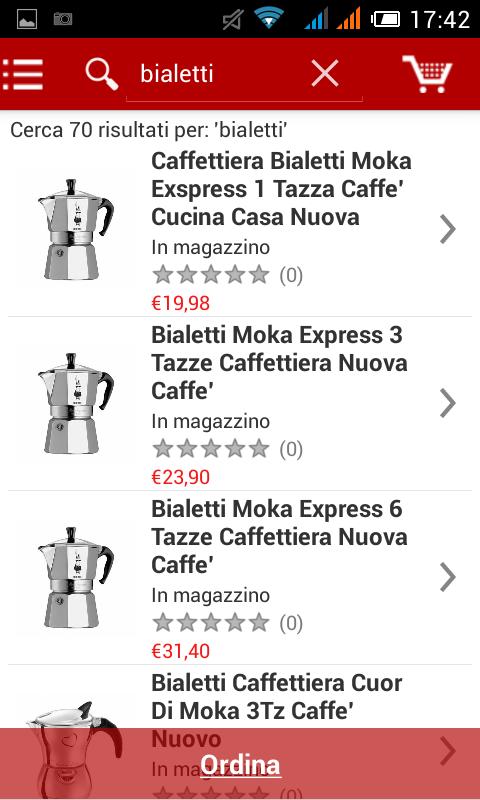Tap the Ordina sort button
The width and height of the screenshot is (480, 800).
click(240, 764)
